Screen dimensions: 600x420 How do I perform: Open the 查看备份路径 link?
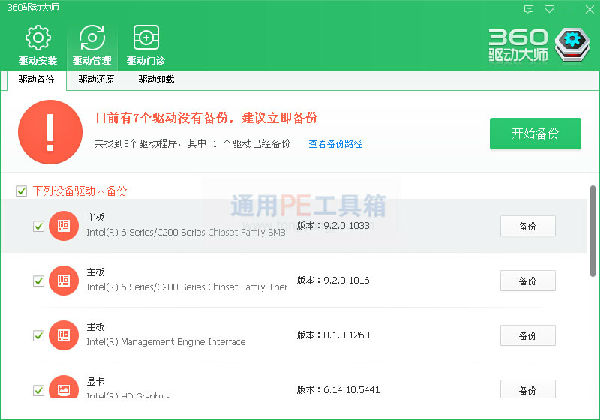click(335, 144)
